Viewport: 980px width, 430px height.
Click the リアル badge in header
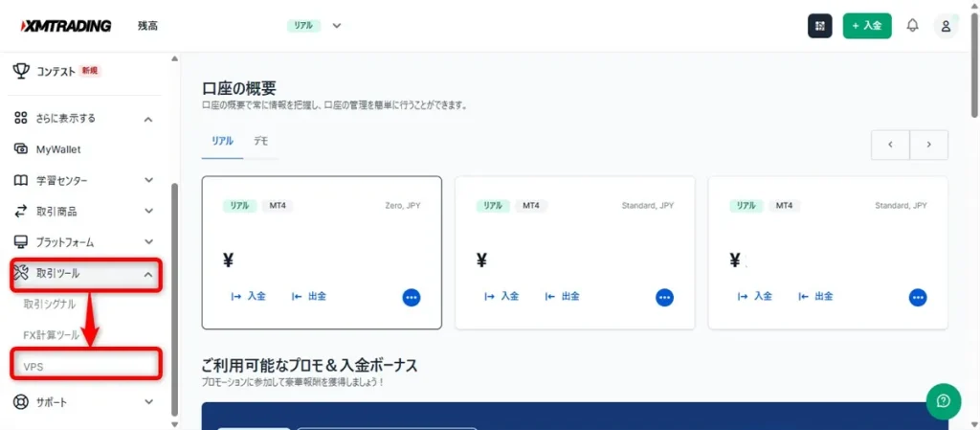[x=303, y=26]
